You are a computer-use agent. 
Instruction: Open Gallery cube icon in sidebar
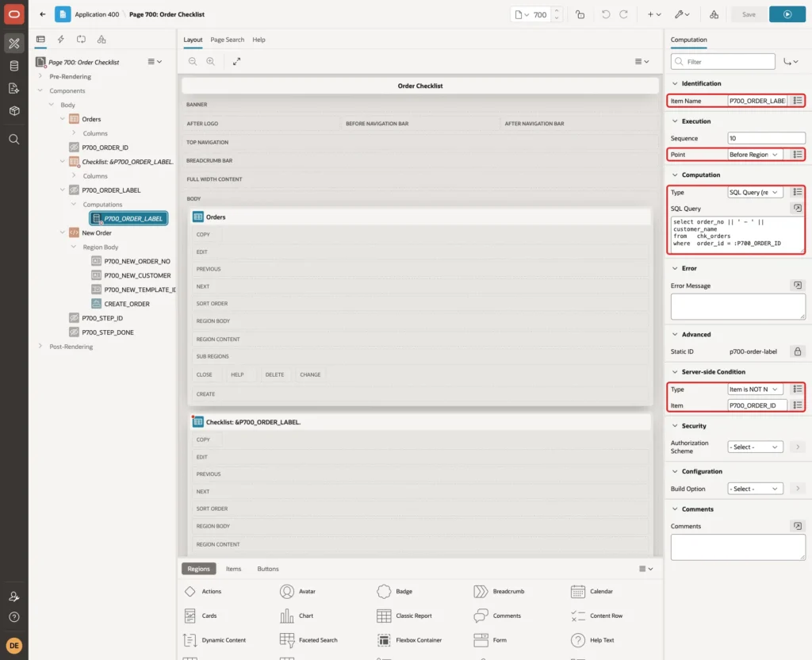coord(14,110)
